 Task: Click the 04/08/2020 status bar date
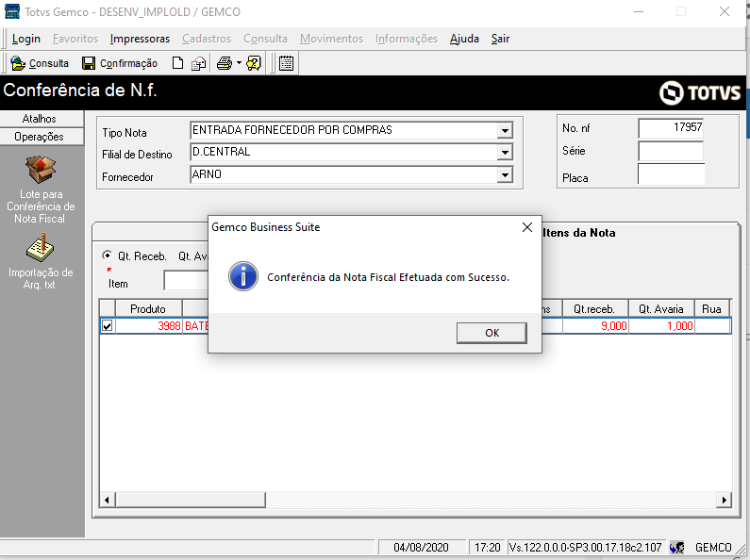(422, 547)
